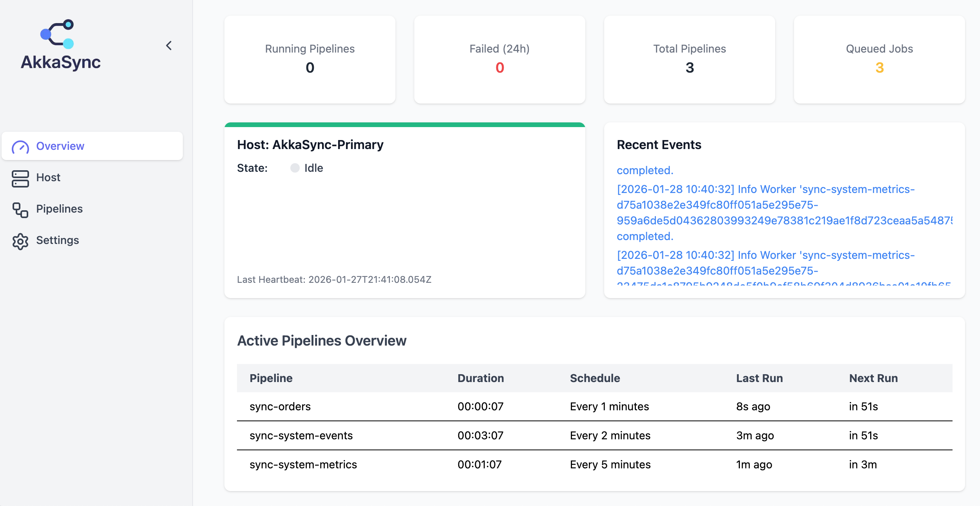Screen dimensions: 980x506
Task: Collapse the sidebar with the chevron
Action: 169,45
